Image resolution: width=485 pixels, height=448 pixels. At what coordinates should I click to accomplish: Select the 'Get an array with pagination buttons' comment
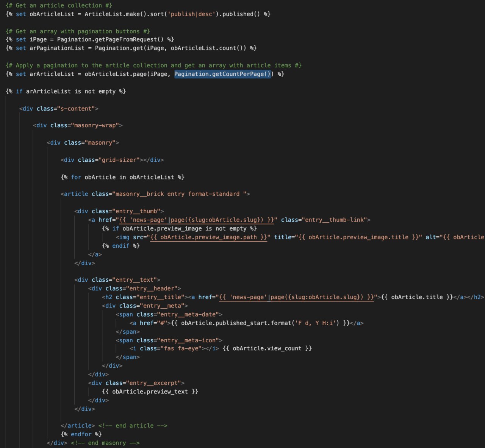(x=78, y=31)
